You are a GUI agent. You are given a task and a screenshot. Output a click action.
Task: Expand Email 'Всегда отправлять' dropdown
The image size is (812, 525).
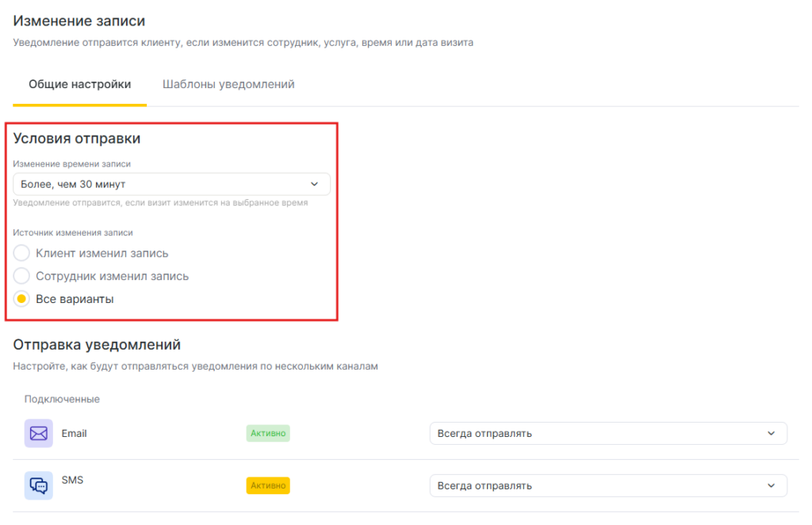pos(607,434)
